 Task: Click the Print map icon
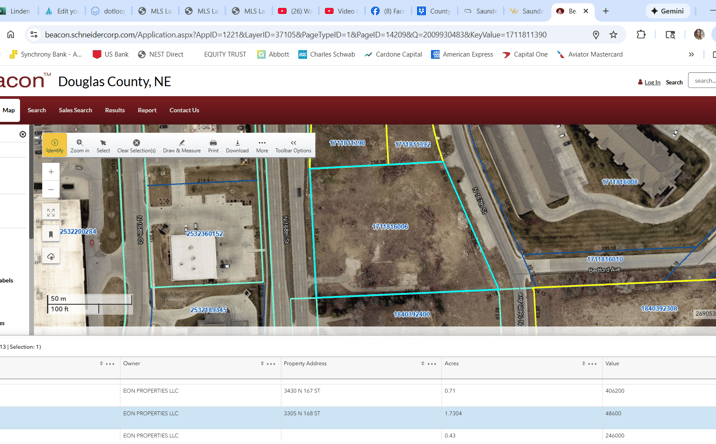213,146
